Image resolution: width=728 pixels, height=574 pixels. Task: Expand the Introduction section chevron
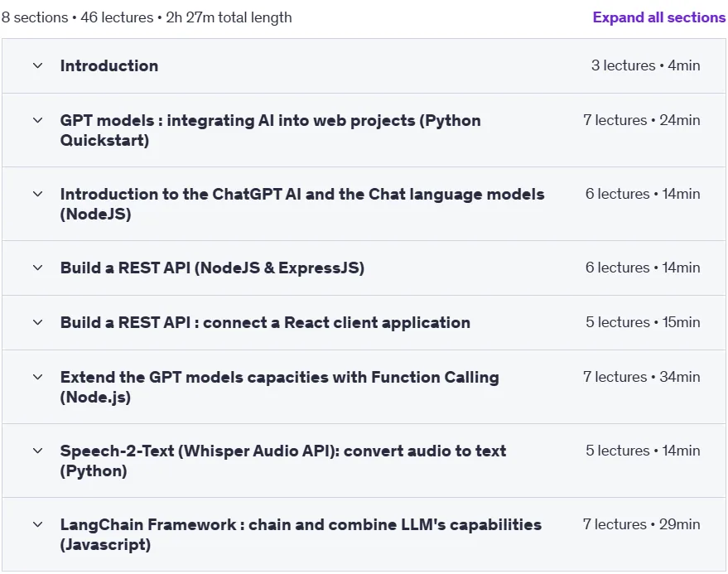37,65
